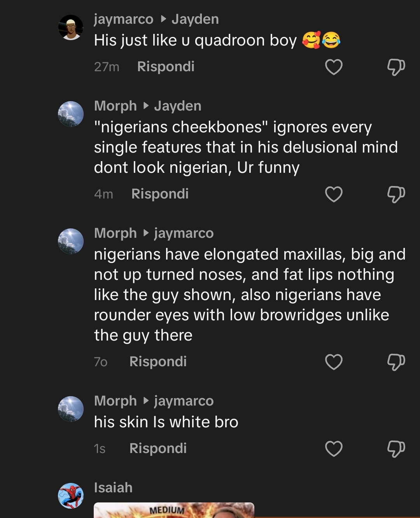The width and height of the screenshot is (420, 518).
Task: Dislike Morph's "nigerians cheekbones" comment
Action: [396, 194]
